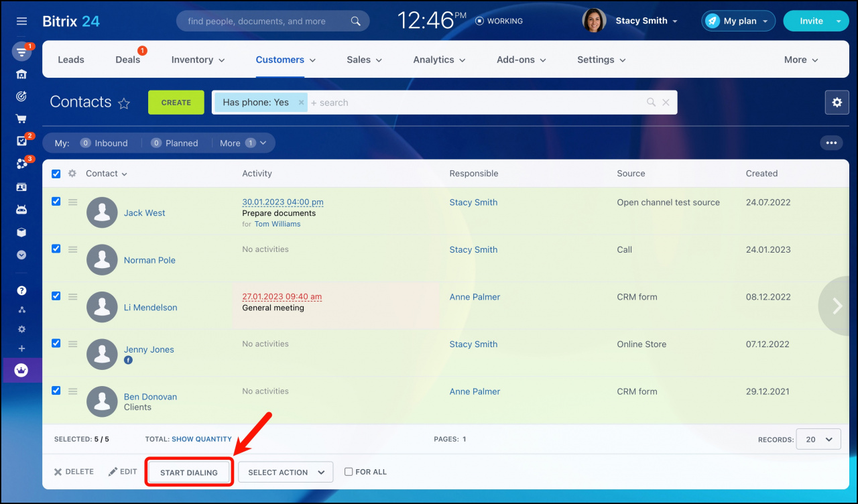Image resolution: width=858 pixels, height=504 pixels.
Task: Open the three-dots options button
Action: tap(831, 143)
